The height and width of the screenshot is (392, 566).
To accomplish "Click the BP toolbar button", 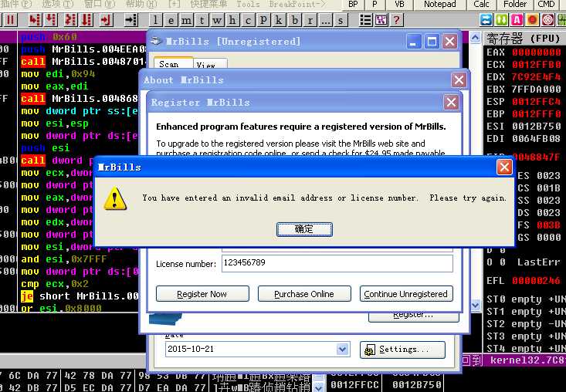I will tap(353, 5).
